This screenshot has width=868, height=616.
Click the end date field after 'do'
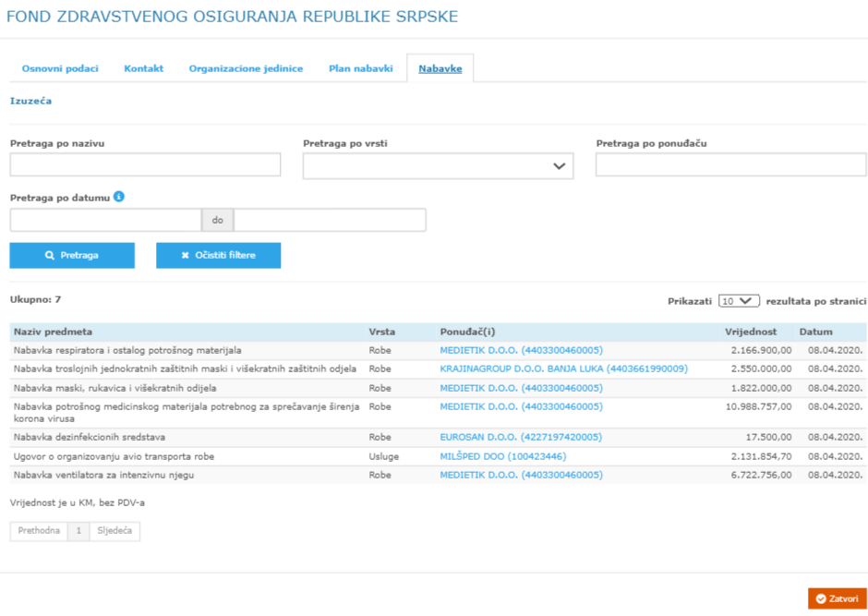click(330, 220)
